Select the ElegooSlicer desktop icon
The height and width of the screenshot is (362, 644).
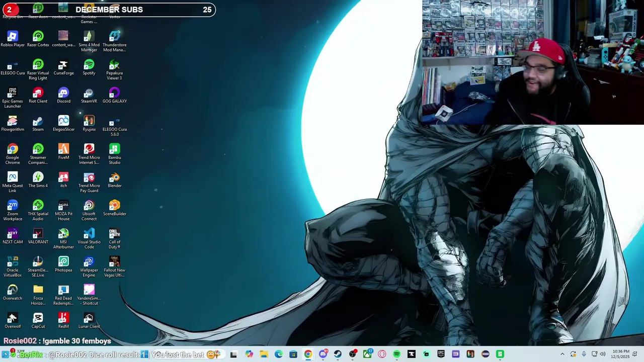[x=63, y=124]
